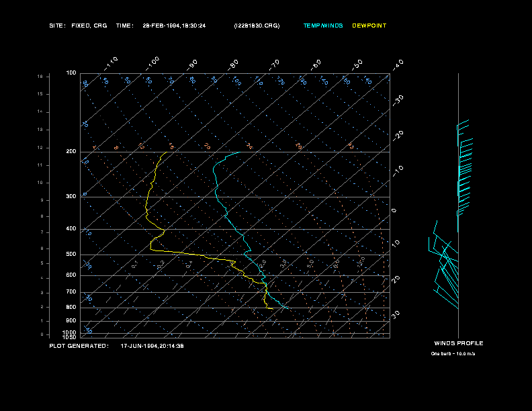Image resolution: width=532 pixels, height=411 pixels.
Task: Click the TIME: header label
Action: pyautogui.click(x=125, y=26)
